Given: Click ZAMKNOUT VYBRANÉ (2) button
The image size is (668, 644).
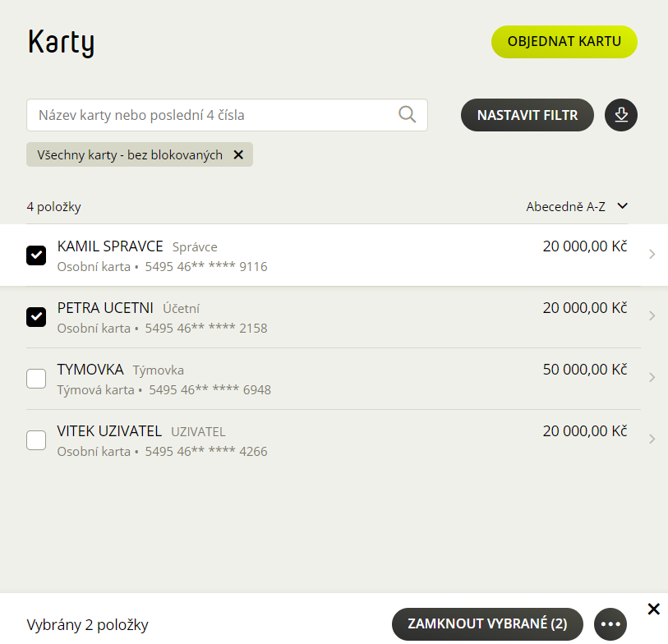Looking at the screenshot, I should click(x=487, y=624).
